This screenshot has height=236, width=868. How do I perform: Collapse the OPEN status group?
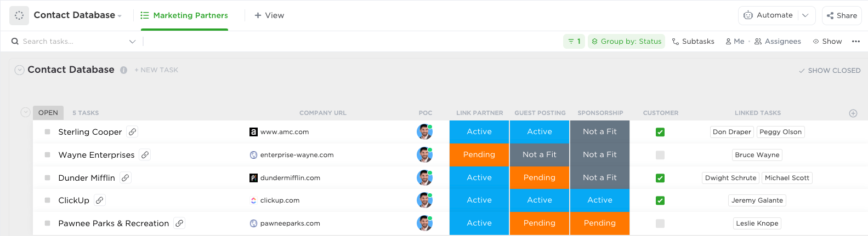pyautogui.click(x=25, y=112)
